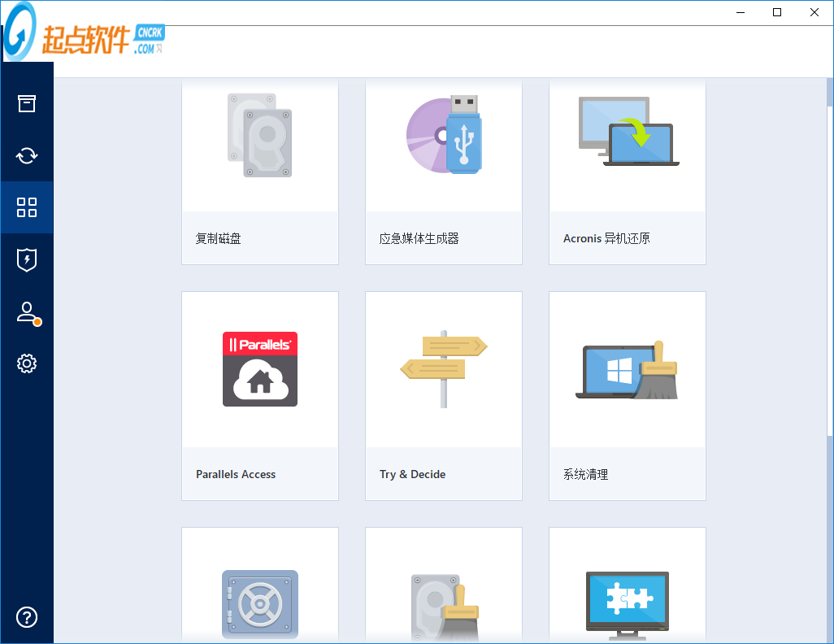Image resolution: width=834 pixels, height=644 pixels.
Task: Open the Acronis 异机还原 tool label
Action: point(606,238)
